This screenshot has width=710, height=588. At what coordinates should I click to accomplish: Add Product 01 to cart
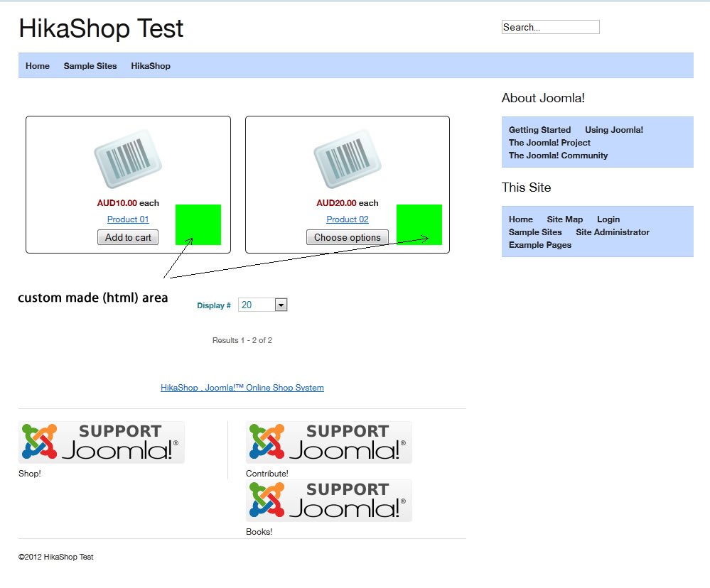128,237
